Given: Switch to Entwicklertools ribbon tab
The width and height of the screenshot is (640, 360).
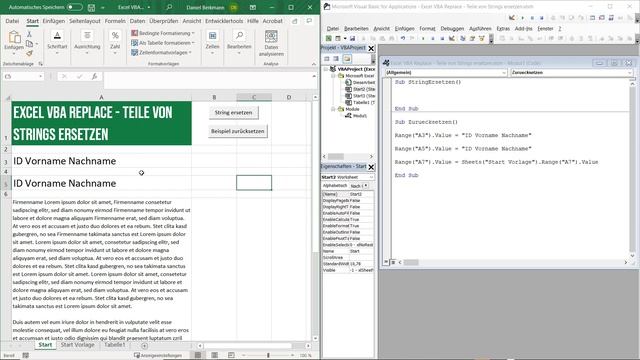Looking at the screenshot, I should point(224,21).
